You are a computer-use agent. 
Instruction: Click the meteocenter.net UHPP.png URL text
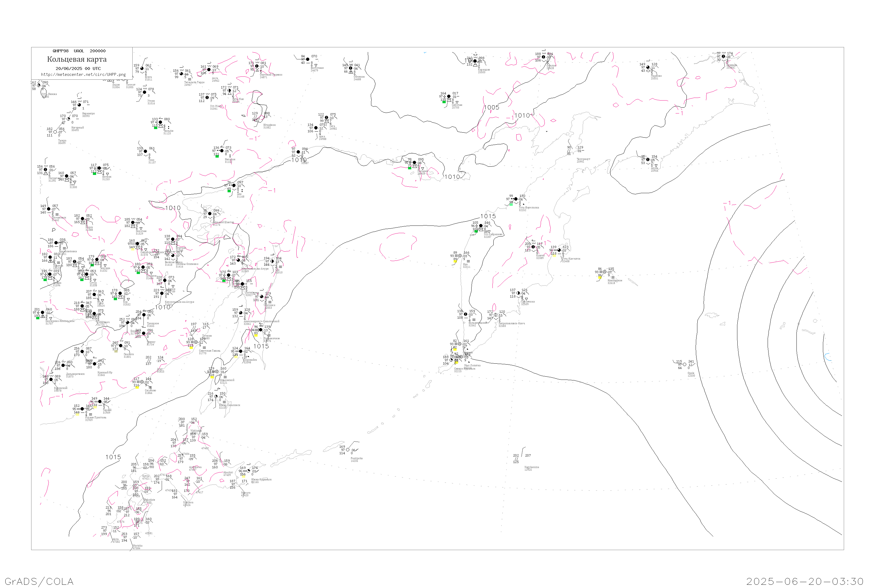click(83, 75)
